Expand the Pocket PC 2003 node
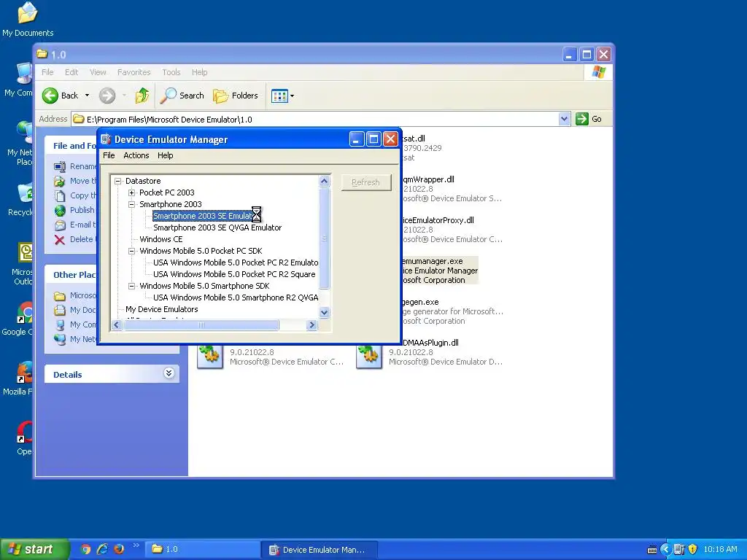Screen dimensions: 747x560 pos(131,192)
